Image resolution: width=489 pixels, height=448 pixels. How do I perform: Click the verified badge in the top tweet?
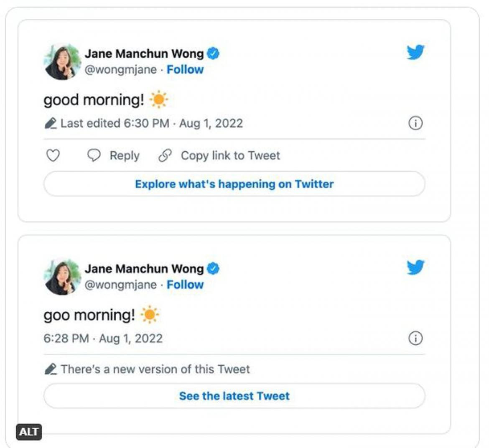(213, 53)
